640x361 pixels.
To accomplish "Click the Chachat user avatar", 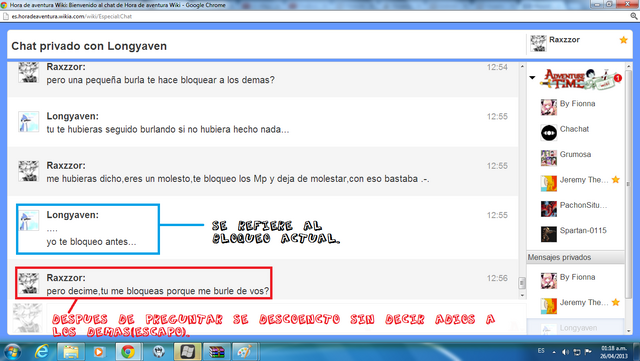I will [549, 133].
